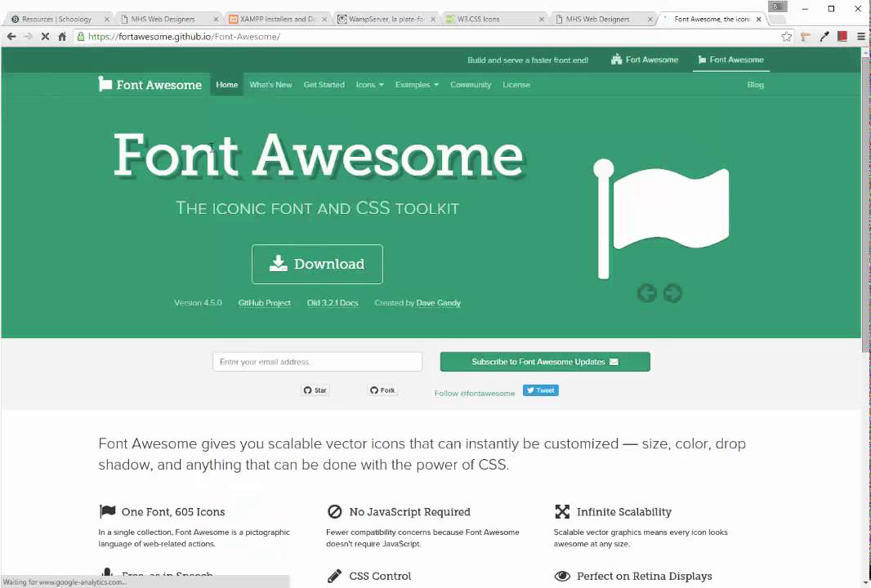
Task: Open the Get Started nav item
Action: pyautogui.click(x=324, y=85)
